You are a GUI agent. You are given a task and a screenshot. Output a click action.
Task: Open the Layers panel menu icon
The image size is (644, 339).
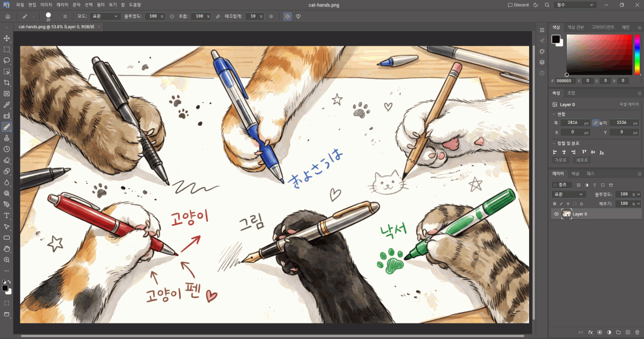pos(639,174)
